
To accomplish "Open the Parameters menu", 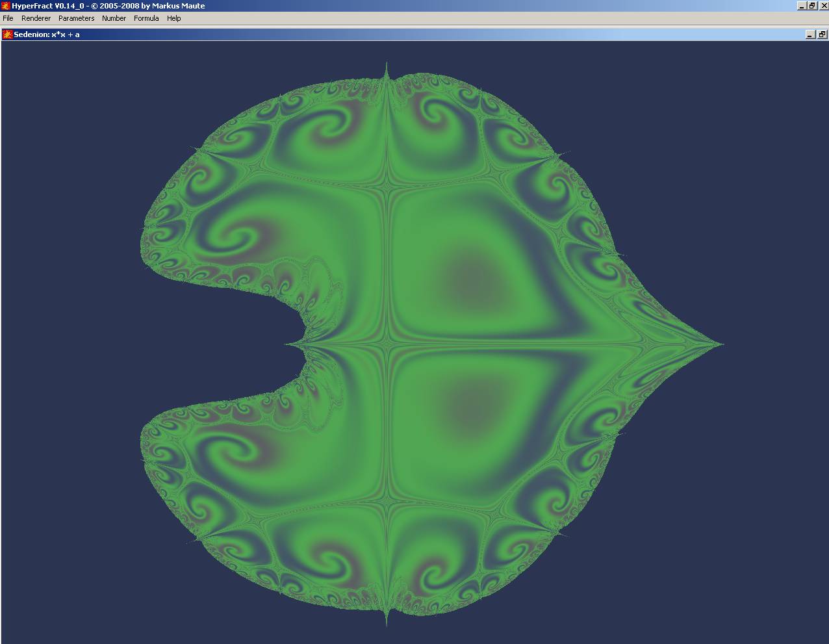I will [76, 18].
